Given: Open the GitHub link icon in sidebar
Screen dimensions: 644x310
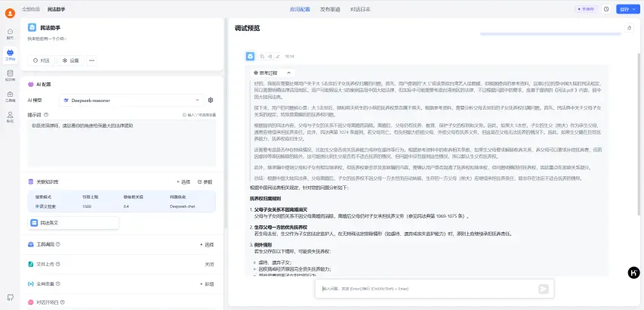Looking at the screenshot, I should [10, 297].
